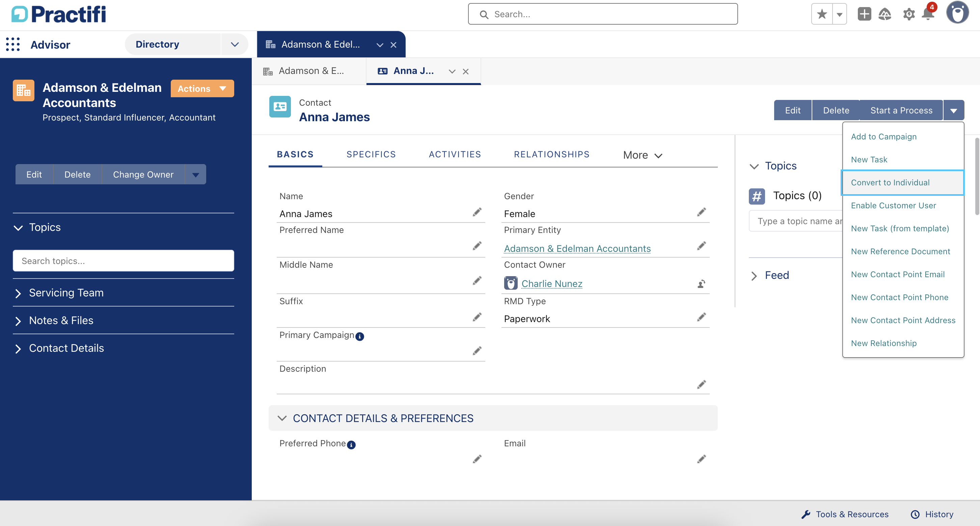Open the Adamson & Edelman Accountants link
980x526 pixels.
577,248
